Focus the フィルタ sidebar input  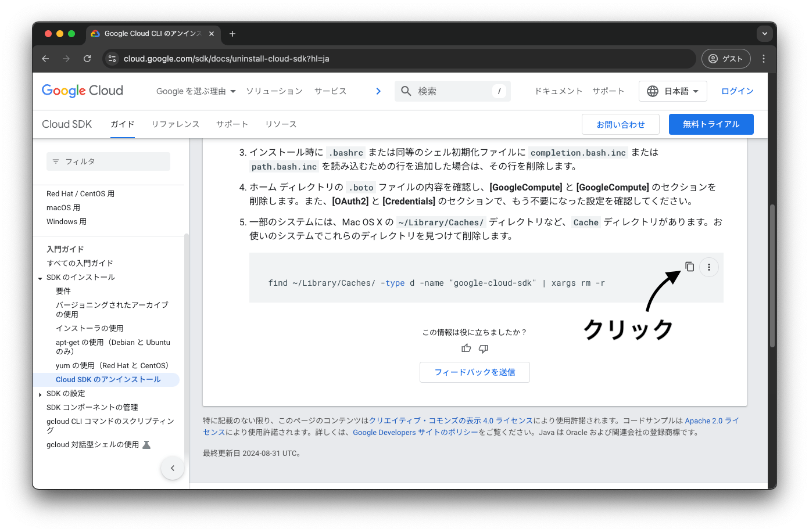pos(108,161)
